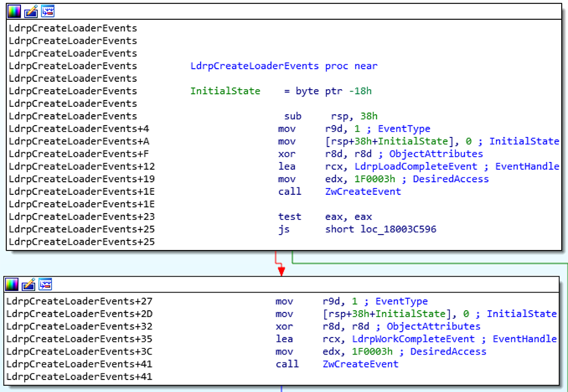Open the color palette icon on the LdrpWorkCompleteEvent node
The width and height of the screenshot is (568, 392).
[11, 285]
